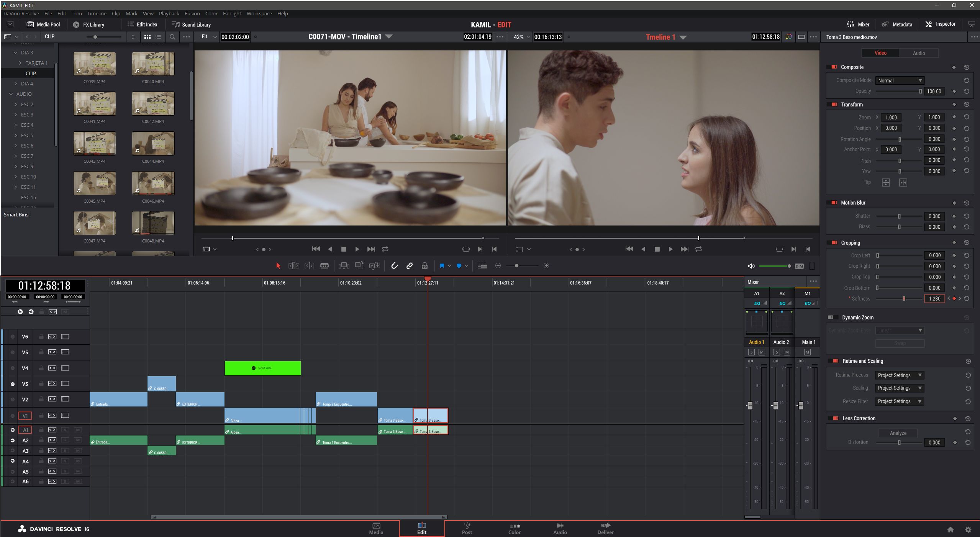This screenshot has height=537, width=980.
Task: Switch to the Media page
Action: pos(376,529)
